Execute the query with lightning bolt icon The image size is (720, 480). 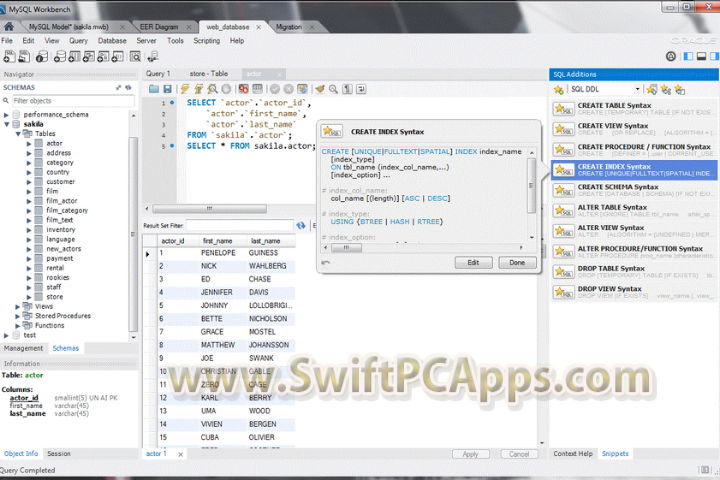coord(185,89)
